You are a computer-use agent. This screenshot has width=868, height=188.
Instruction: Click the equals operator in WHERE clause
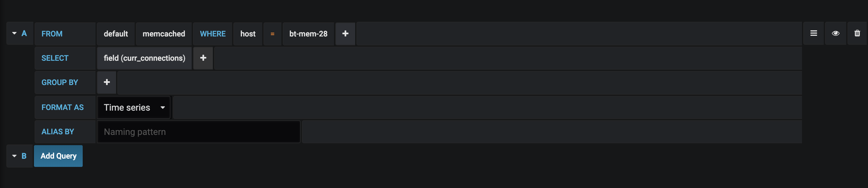[x=272, y=34]
